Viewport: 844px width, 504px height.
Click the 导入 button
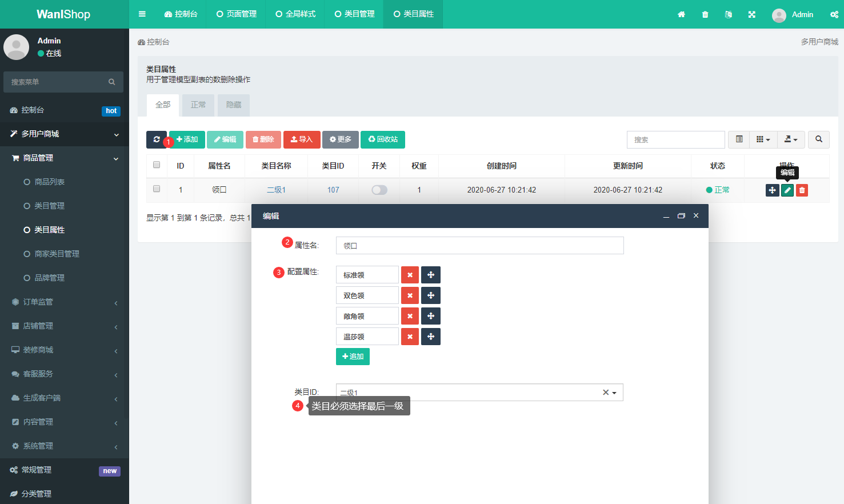pos(302,139)
